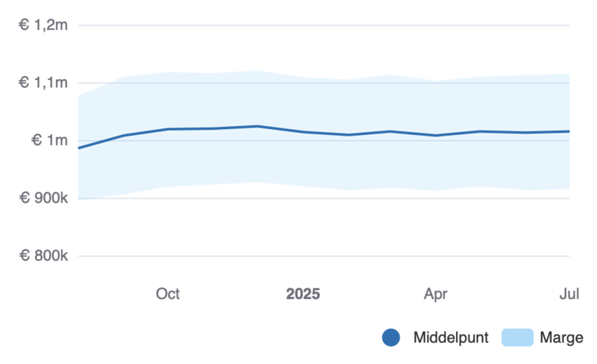
Task: Select the bold 2025 x-axis label
Action: pos(303,294)
